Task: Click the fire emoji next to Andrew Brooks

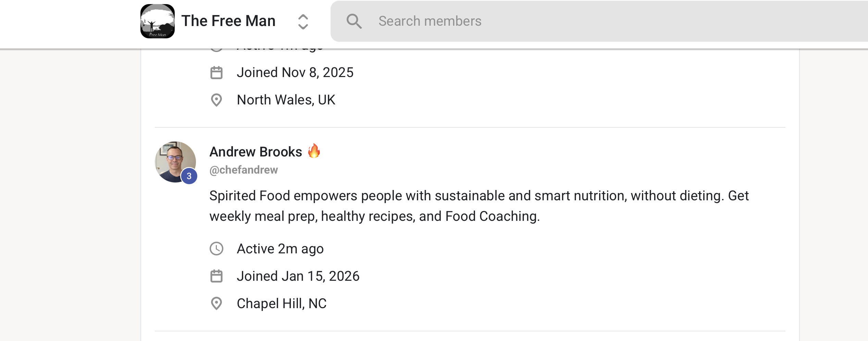Action: tap(314, 151)
